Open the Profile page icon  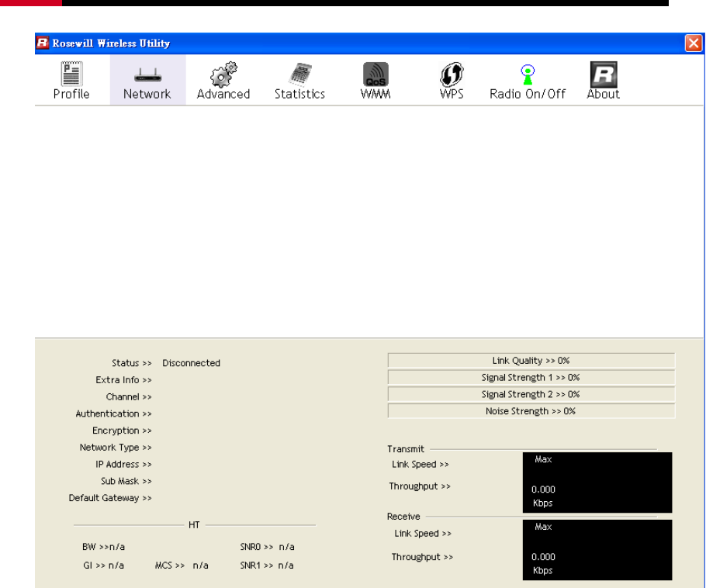coord(71,81)
